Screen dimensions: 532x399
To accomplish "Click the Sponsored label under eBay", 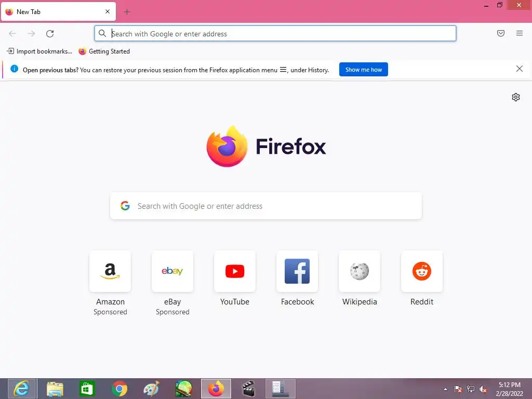I will [172, 312].
